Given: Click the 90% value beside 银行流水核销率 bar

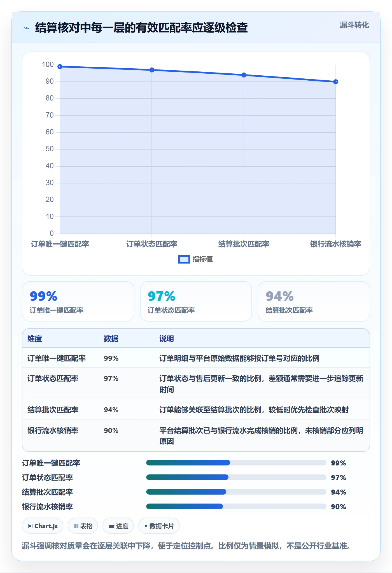Looking at the screenshot, I should click(339, 507).
